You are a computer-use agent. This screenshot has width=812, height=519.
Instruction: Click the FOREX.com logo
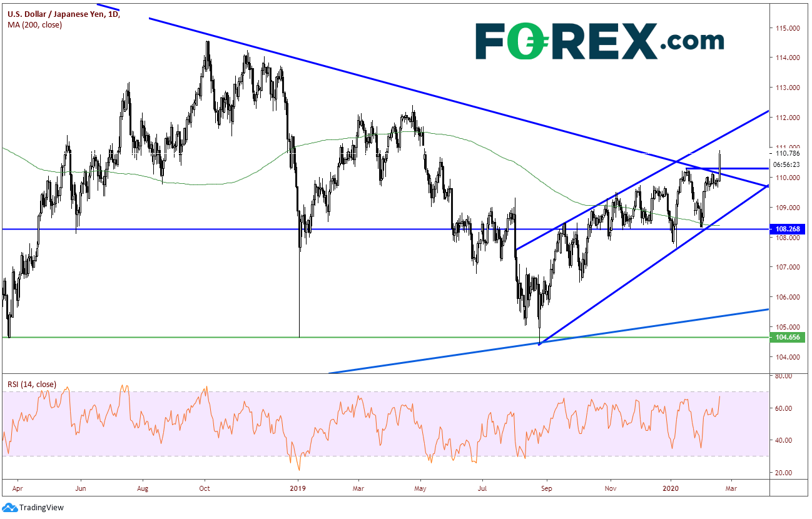click(x=599, y=42)
